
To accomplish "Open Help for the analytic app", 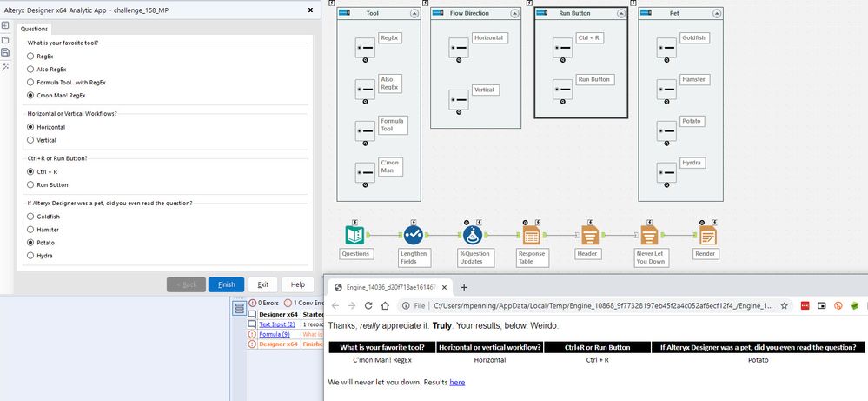I will pyautogui.click(x=298, y=284).
